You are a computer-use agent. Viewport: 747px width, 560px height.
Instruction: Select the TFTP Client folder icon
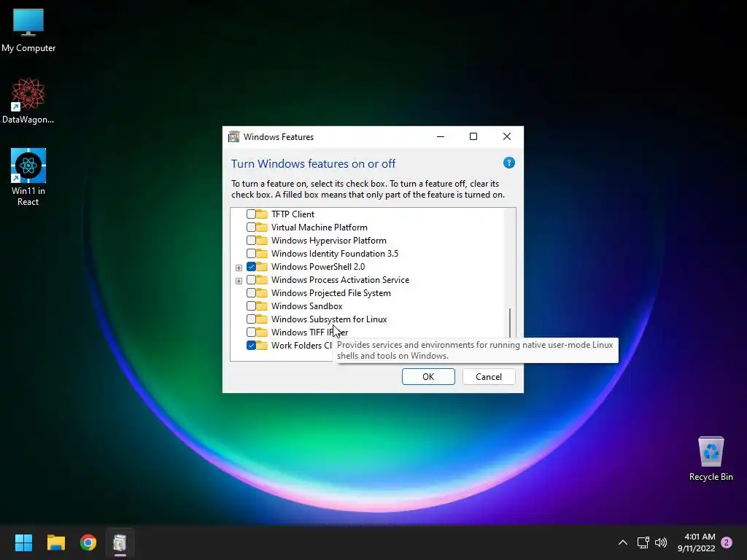[x=262, y=214]
